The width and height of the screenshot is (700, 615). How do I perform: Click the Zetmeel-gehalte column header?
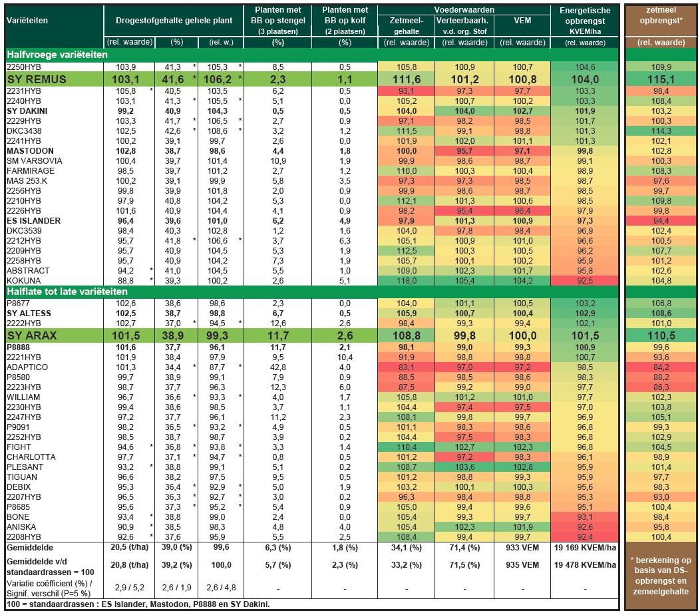[407, 25]
